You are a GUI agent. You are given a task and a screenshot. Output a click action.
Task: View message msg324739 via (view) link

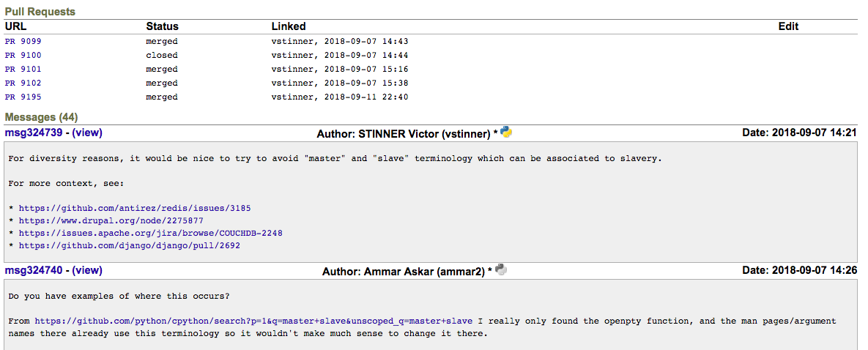(87, 133)
